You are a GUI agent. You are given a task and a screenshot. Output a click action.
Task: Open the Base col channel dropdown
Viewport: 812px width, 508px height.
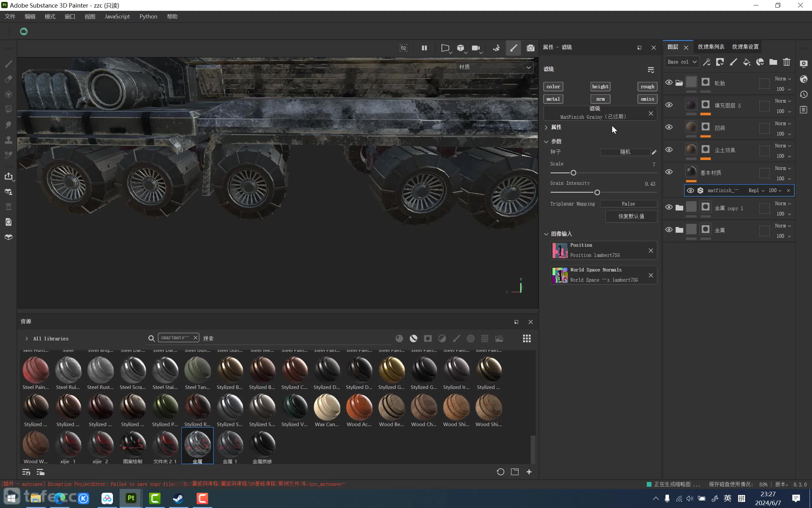[x=682, y=62]
